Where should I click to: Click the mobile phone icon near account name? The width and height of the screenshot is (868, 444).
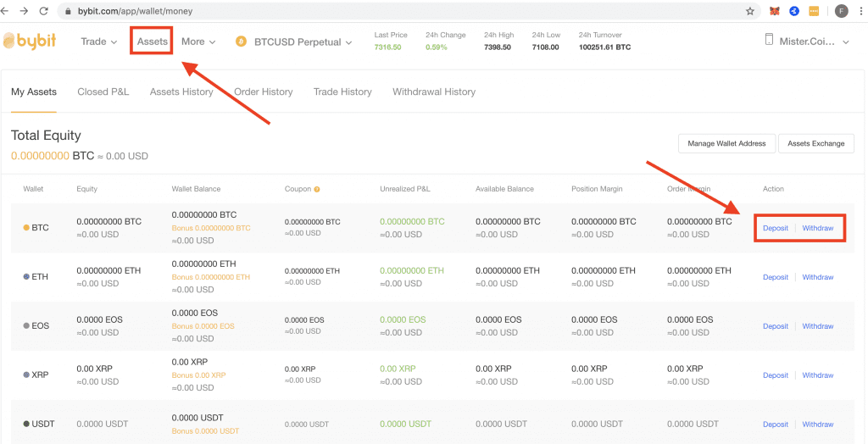click(769, 41)
